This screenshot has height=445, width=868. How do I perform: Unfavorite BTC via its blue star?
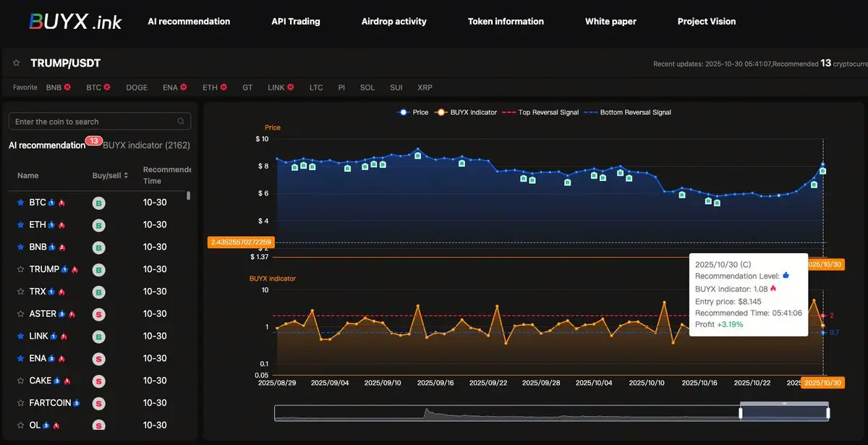[20, 203]
